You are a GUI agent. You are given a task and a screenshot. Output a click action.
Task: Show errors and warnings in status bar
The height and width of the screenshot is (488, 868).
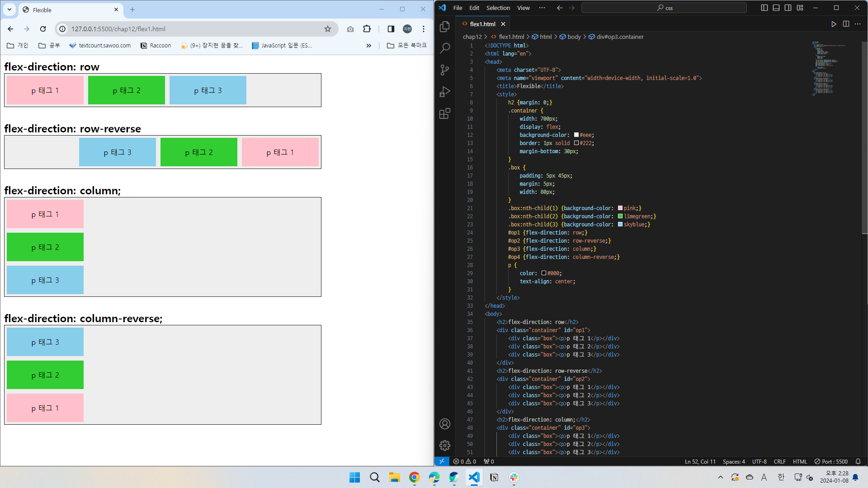(x=464, y=461)
